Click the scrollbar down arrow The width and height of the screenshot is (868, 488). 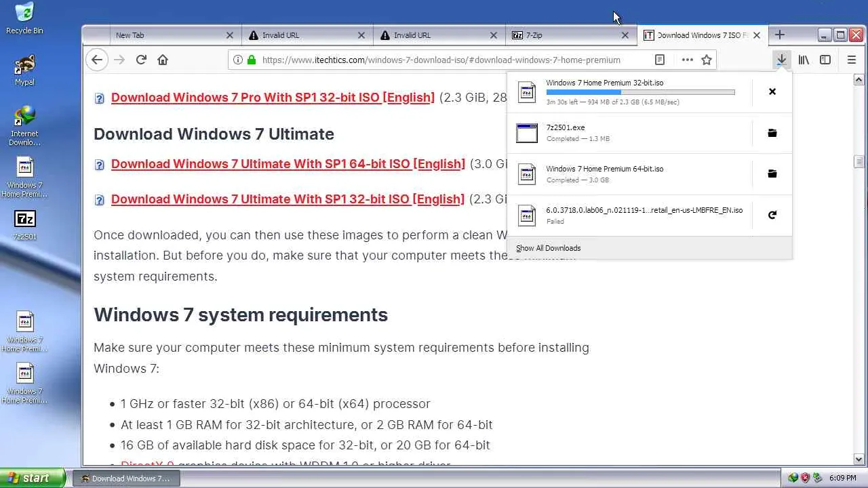(859, 460)
